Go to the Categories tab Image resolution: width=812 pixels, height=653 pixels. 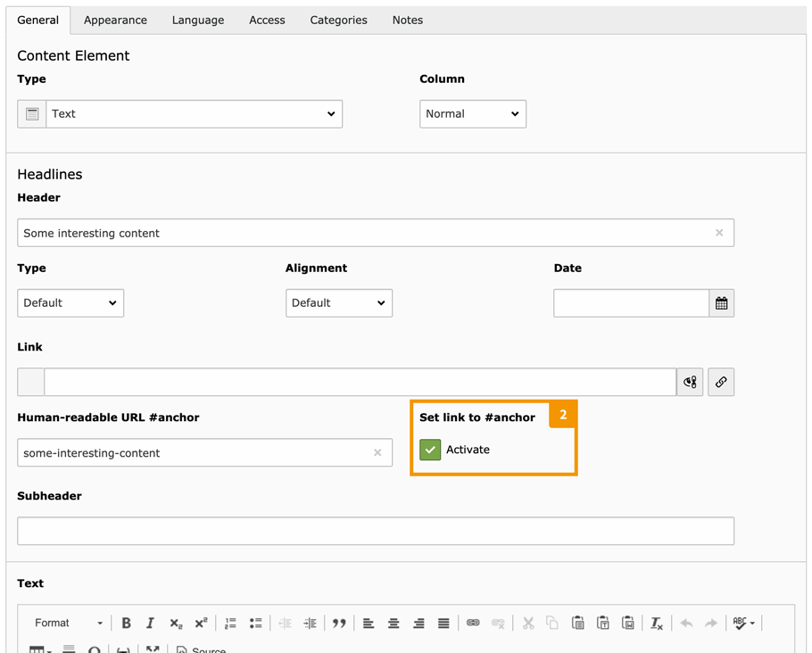coord(338,21)
